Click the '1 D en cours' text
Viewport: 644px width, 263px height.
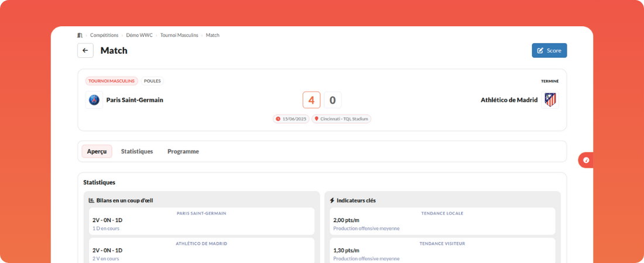coord(105,229)
